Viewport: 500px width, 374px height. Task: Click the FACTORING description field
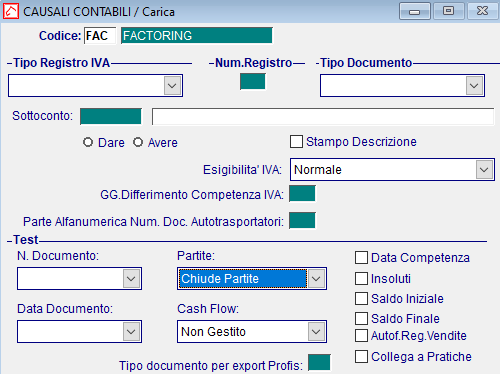coord(197,36)
